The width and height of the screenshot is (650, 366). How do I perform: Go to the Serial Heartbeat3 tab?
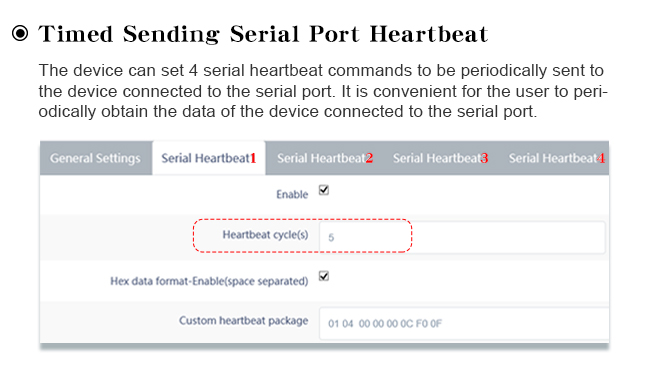click(441, 158)
